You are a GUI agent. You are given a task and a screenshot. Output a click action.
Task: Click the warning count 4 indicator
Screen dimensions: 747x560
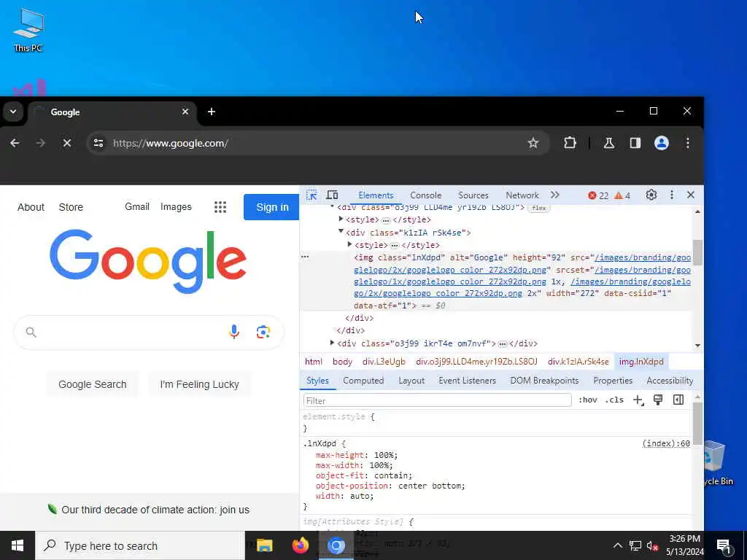click(x=622, y=195)
